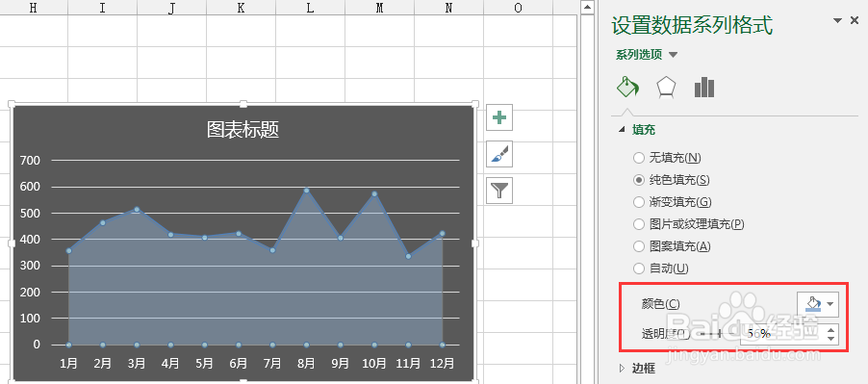
Task: Click the 700 axis label
Action: [x=30, y=161]
